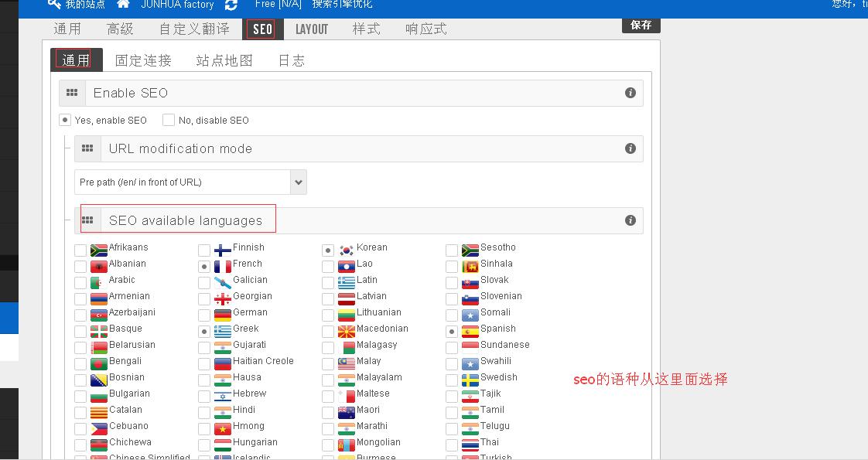The height and width of the screenshot is (460, 868).
Task: Click info icon for Enable SEO
Action: (630, 93)
